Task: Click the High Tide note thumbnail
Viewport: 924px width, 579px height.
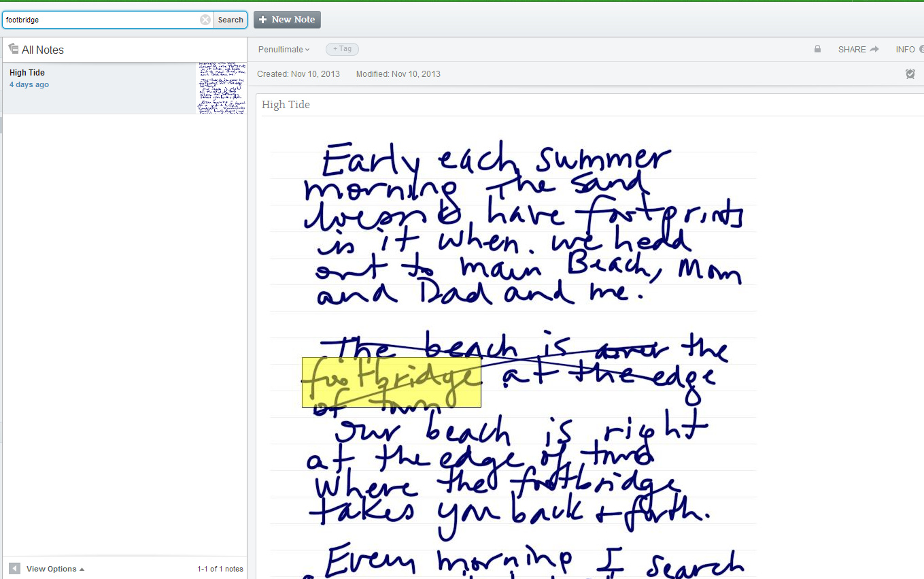Action: [222, 88]
